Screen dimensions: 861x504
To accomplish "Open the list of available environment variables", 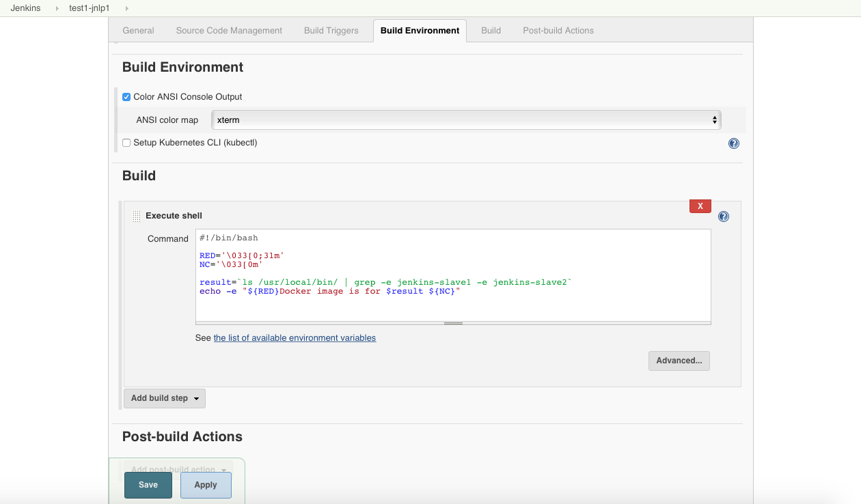I will tap(295, 338).
